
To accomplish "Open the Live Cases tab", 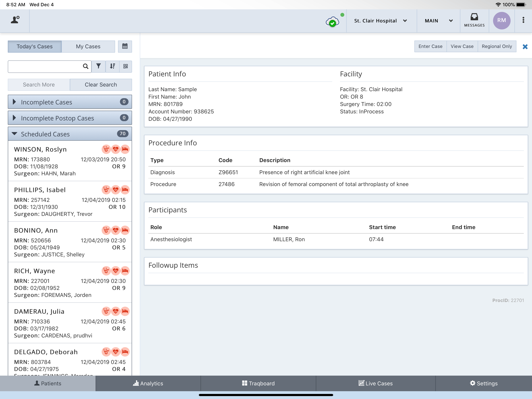I will [376, 383].
